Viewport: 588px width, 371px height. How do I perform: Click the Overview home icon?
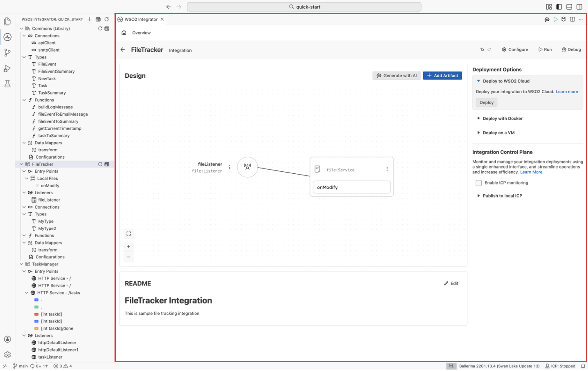point(124,33)
